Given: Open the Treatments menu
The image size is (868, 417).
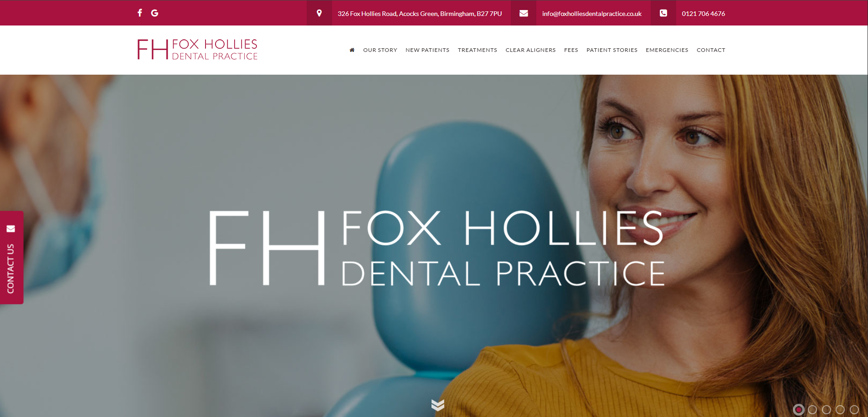Looking at the screenshot, I should (x=478, y=50).
